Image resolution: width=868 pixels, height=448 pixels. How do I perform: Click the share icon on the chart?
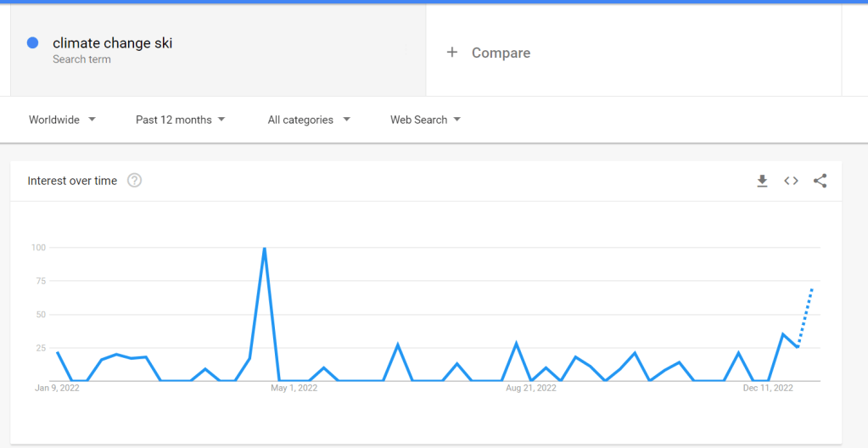pyautogui.click(x=820, y=181)
